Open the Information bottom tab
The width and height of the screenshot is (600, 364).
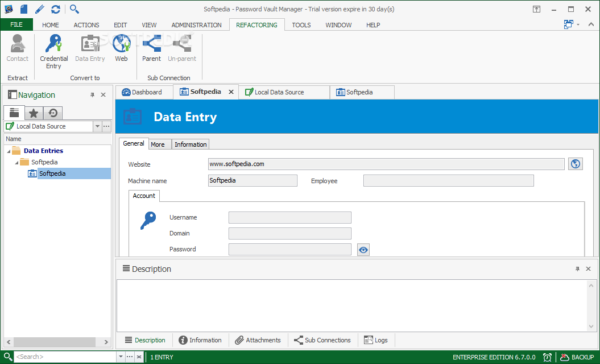tap(200, 340)
